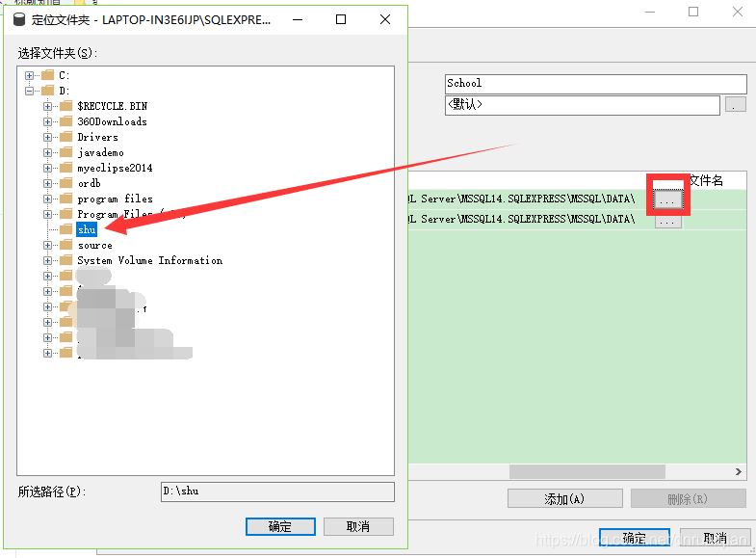Screen dimensions: 756x558
Task: Click 确定 in the new database window
Action: pyautogui.click(x=635, y=538)
